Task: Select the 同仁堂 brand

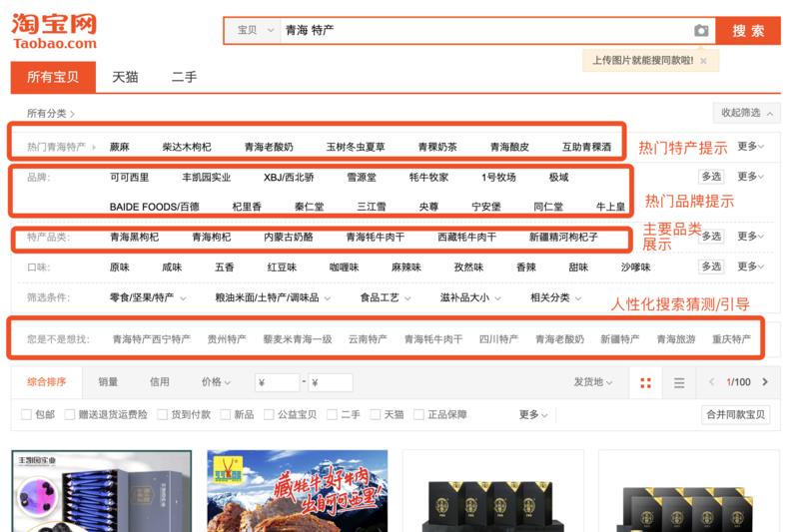Action: (548, 207)
